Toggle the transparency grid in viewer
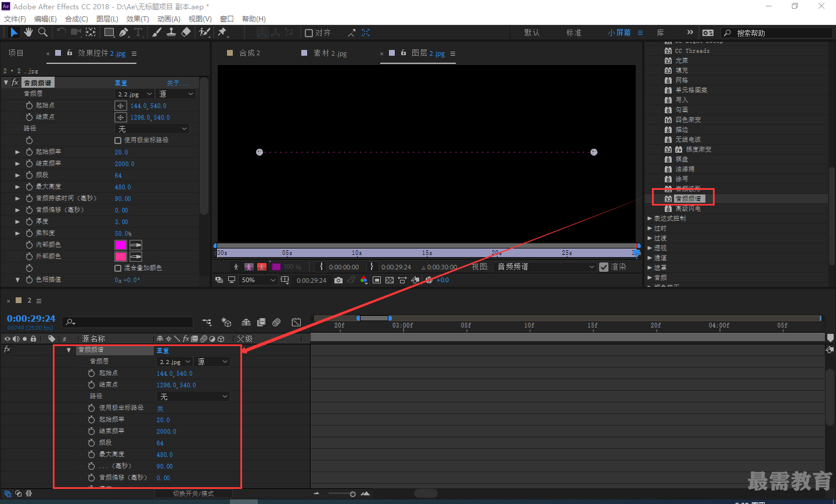Screen dimensions: 836x504 pyautogui.click(x=390, y=280)
